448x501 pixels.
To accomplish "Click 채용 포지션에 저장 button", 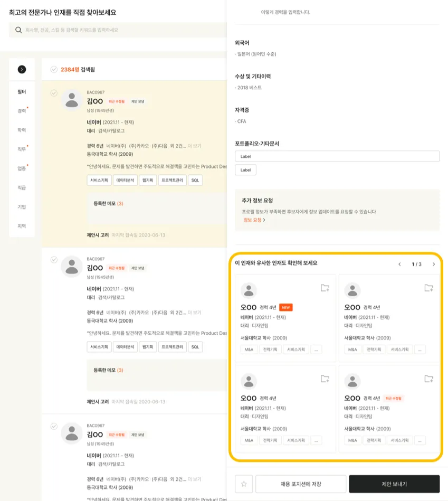I will click(x=301, y=484).
